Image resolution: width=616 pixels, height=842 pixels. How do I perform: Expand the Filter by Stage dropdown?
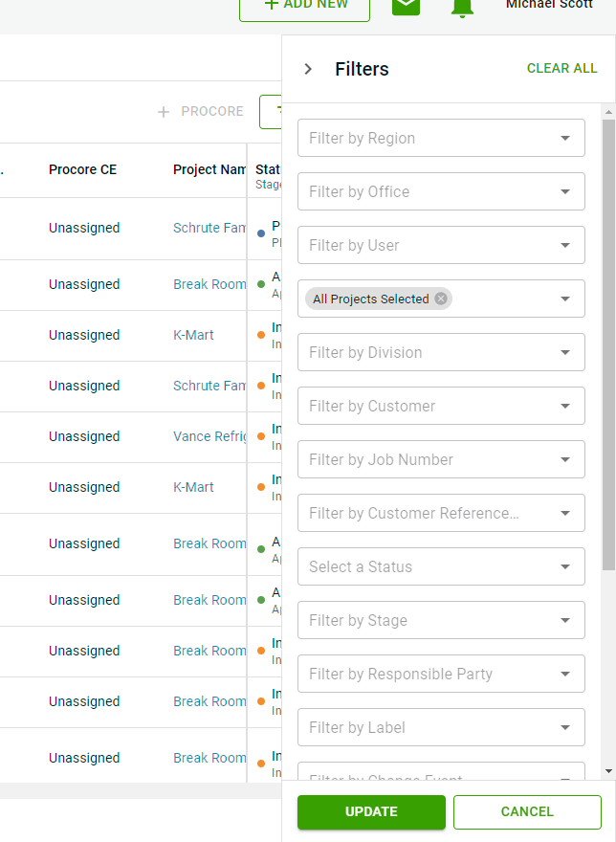click(565, 620)
